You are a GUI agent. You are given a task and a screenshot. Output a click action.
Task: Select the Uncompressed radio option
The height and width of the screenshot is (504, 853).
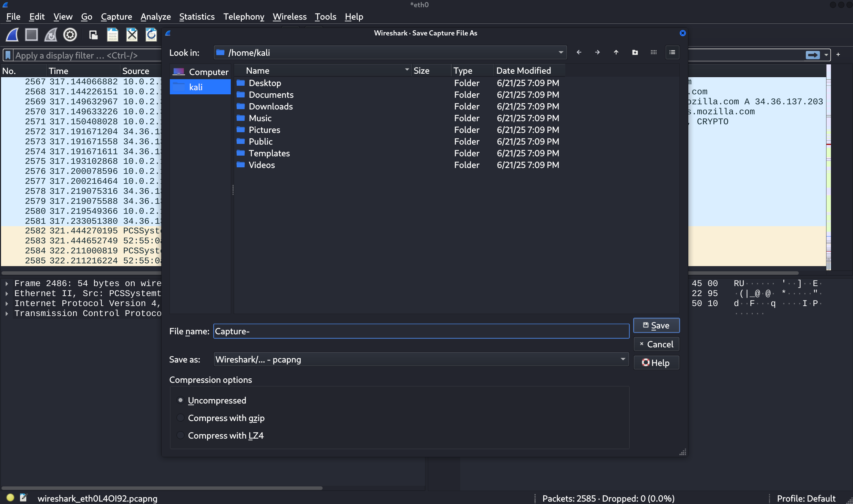(180, 400)
